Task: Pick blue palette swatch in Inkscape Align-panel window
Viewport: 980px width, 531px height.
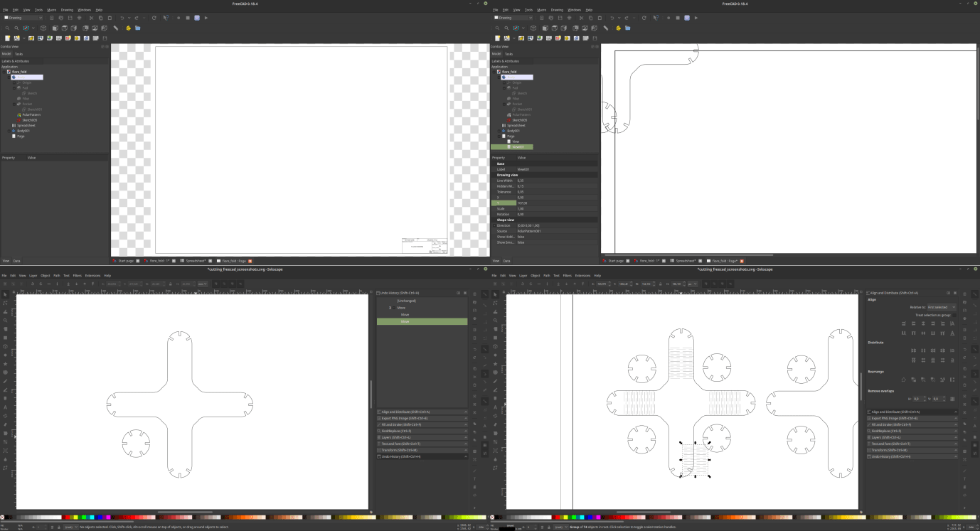Action: pos(590,517)
